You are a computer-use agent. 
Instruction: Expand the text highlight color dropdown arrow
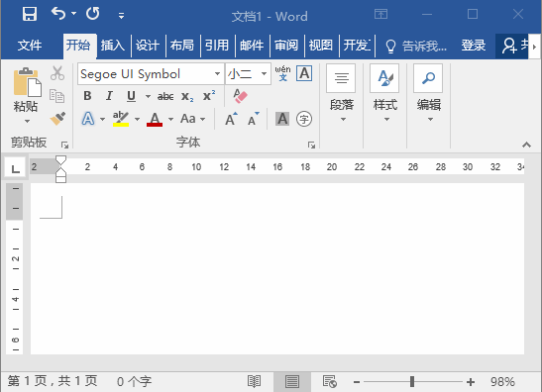click(x=137, y=119)
